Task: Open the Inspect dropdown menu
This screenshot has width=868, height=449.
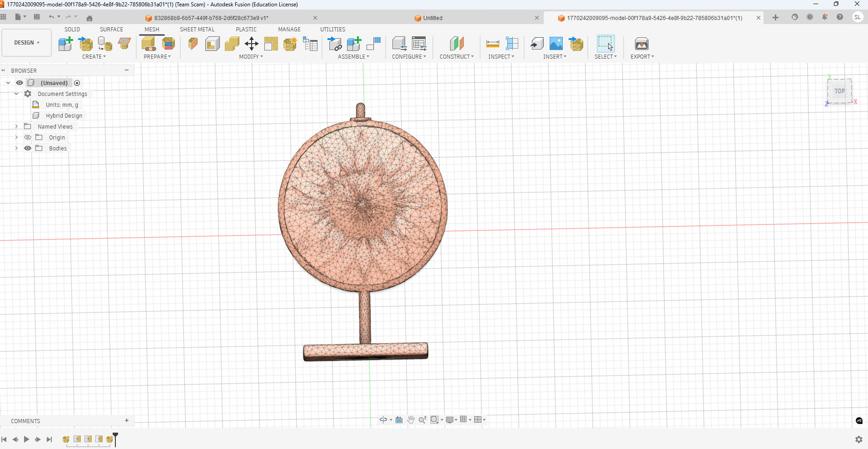Action: (x=501, y=57)
